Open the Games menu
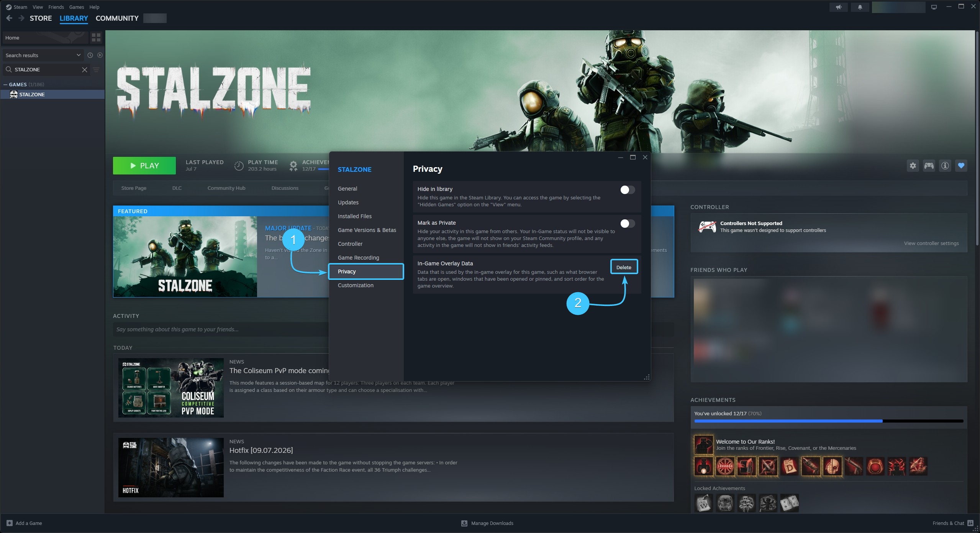Image resolution: width=980 pixels, height=533 pixels. [x=77, y=7]
